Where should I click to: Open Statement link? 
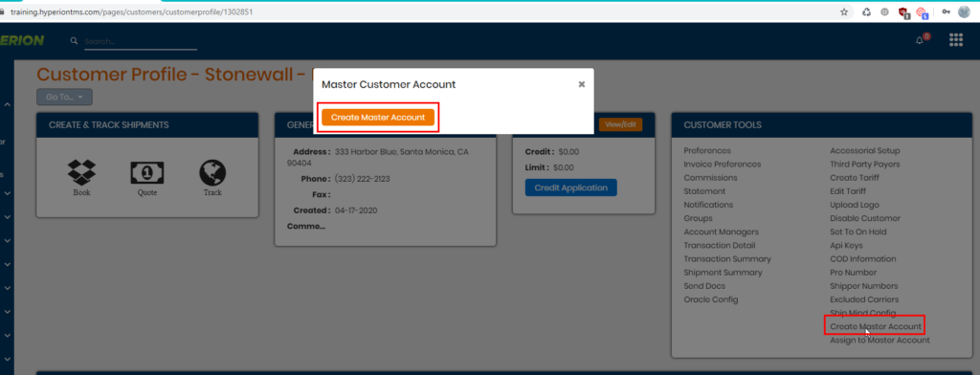click(x=704, y=191)
